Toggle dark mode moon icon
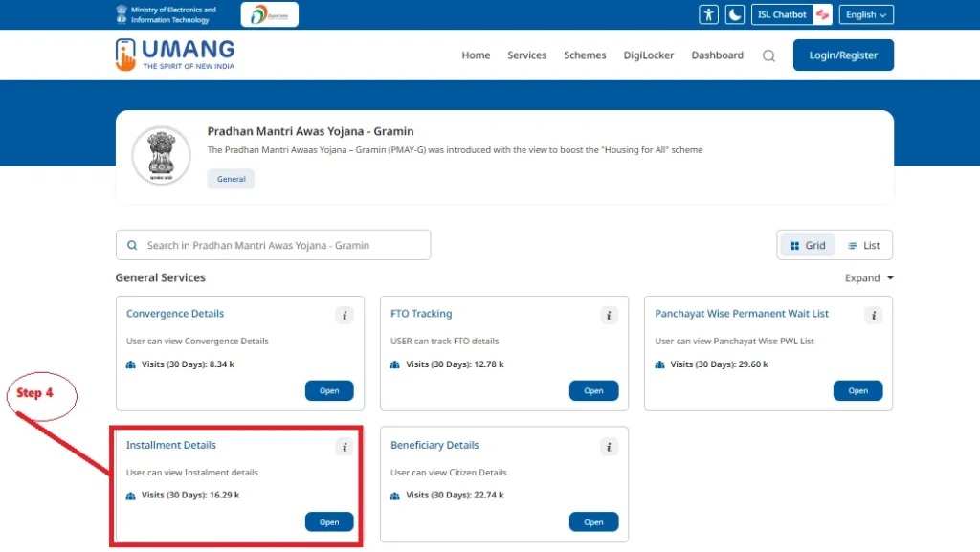Viewport: 980px width, 552px height. (x=734, y=14)
